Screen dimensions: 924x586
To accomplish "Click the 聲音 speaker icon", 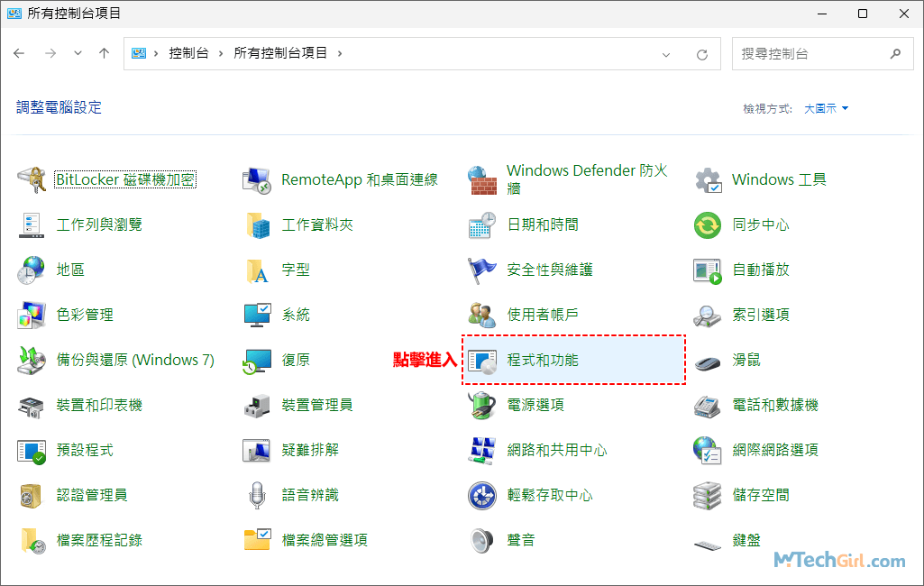I will tap(482, 540).
